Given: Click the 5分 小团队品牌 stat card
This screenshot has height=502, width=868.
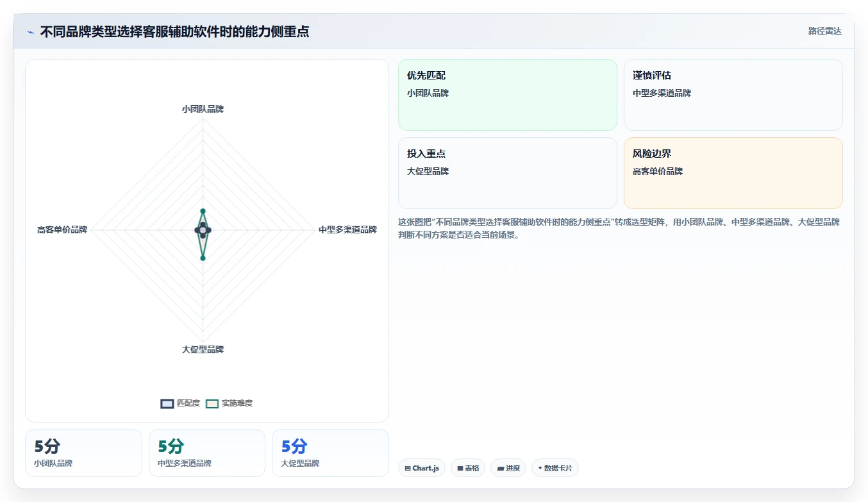Looking at the screenshot, I should (83, 453).
